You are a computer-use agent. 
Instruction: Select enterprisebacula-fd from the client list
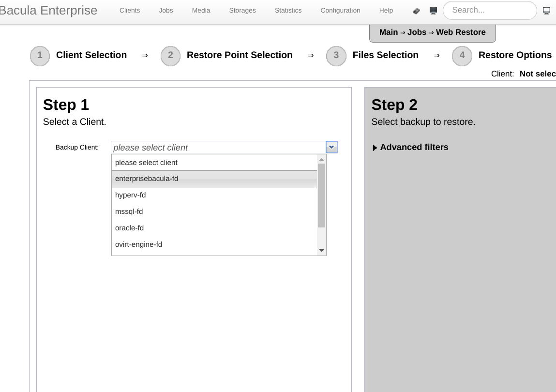214,179
